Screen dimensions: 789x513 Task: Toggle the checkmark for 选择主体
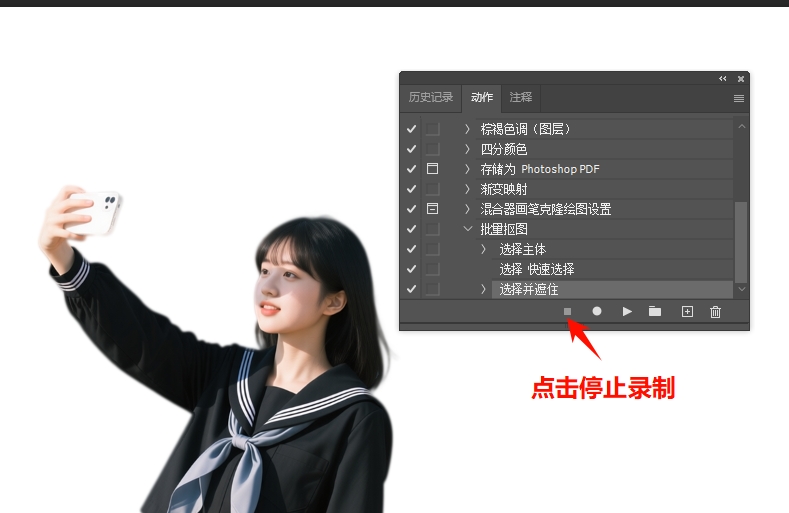click(412, 249)
